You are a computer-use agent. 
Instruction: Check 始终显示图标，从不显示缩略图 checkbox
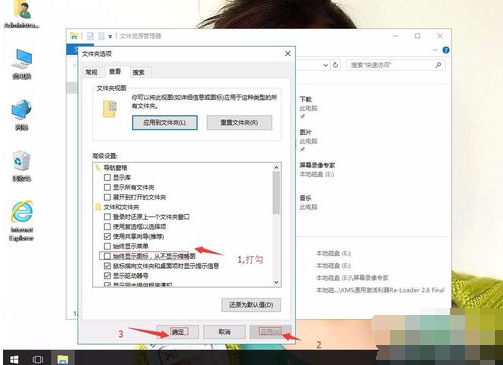pos(107,256)
